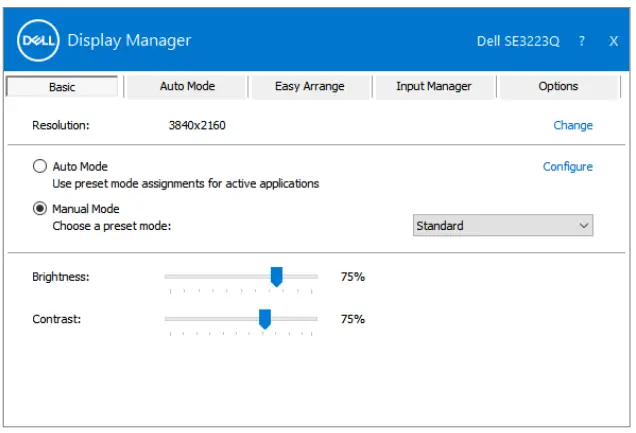The height and width of the screenshot is (433, 636).
Task: Open the Easy Arrange tab
Action: tap(310, 86)
